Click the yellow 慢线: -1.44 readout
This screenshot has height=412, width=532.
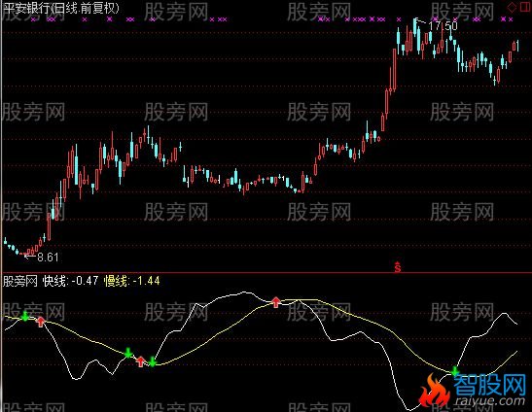tap(132, 281)
